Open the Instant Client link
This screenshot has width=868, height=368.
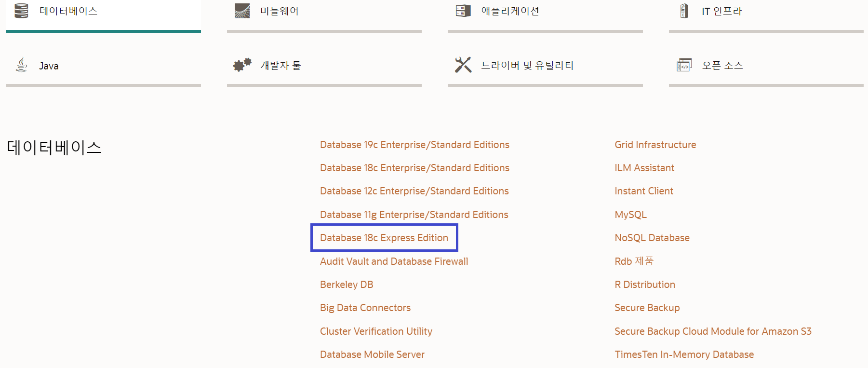(644, 191)
